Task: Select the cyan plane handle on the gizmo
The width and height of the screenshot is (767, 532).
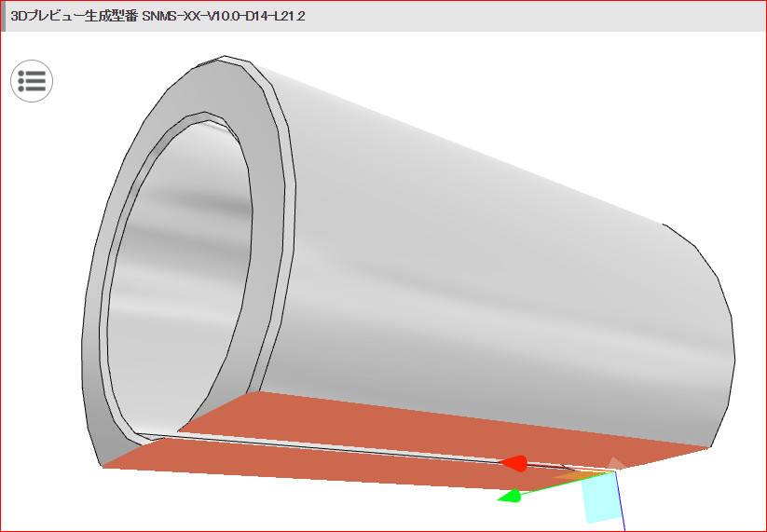Action: click(600, 498)
